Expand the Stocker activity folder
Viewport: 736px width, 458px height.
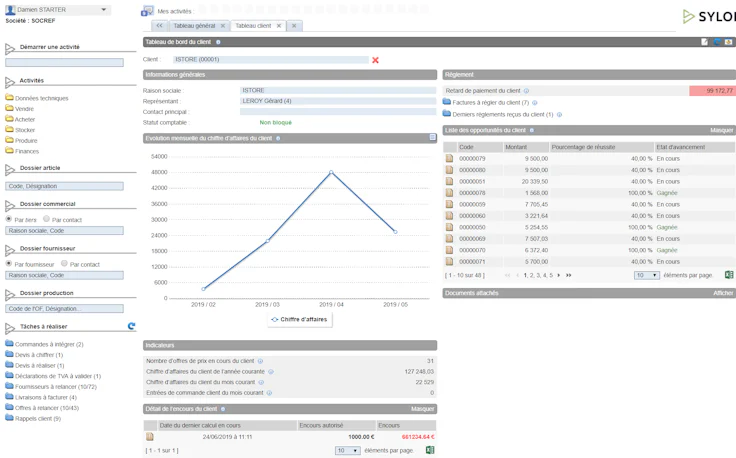point(20,130)
